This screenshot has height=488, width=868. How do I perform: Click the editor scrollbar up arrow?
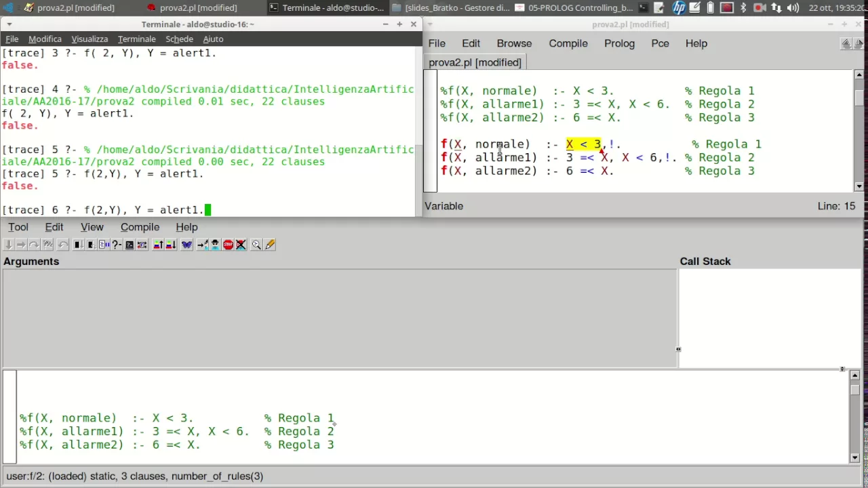tap(859, 75)
